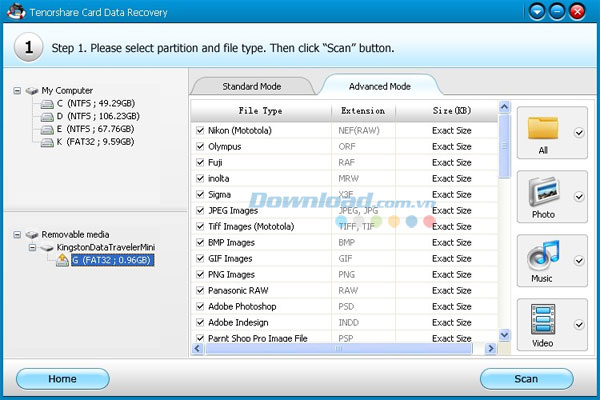Start scanning with the Scan button
This screenshot has width=600, height=400.
click(x=527, y=379)
